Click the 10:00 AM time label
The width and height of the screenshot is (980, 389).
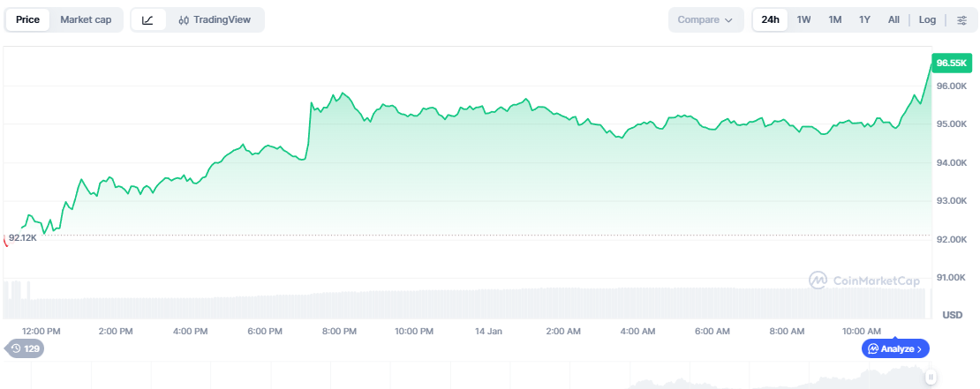861,331
